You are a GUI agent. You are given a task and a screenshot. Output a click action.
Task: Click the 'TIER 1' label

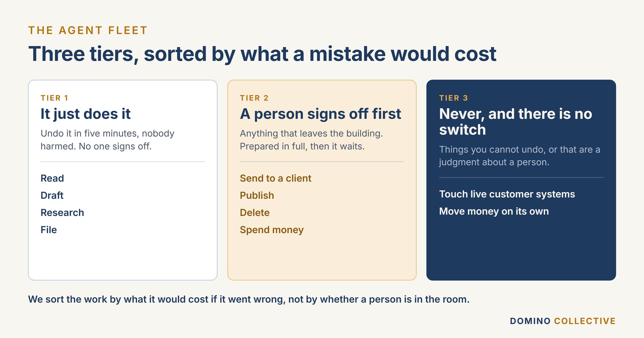[54, 98]
